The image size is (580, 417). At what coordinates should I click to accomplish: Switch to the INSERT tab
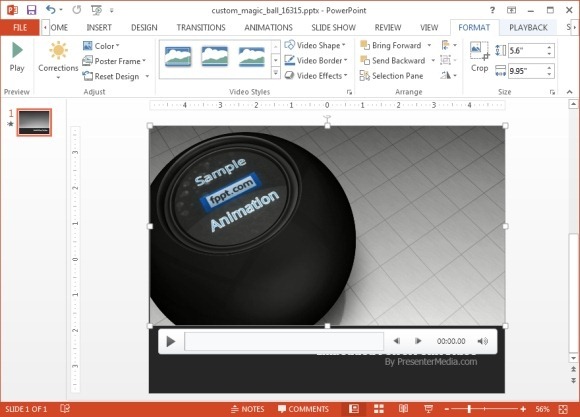tap(99, 28)
